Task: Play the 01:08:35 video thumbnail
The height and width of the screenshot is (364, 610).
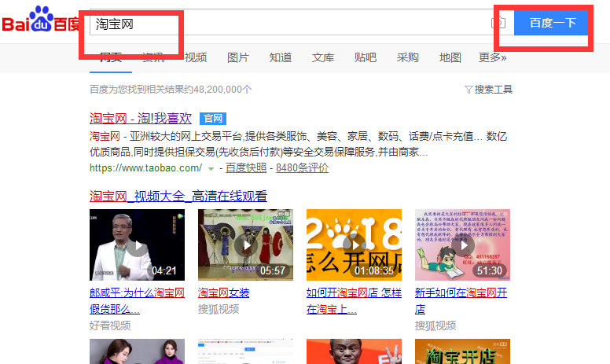Action: (x=354, y=245)
